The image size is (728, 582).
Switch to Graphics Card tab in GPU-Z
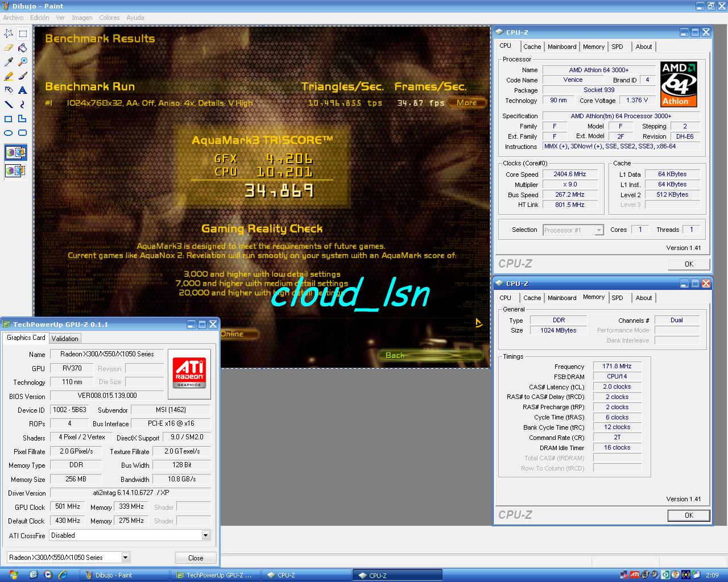click(26, 338)
